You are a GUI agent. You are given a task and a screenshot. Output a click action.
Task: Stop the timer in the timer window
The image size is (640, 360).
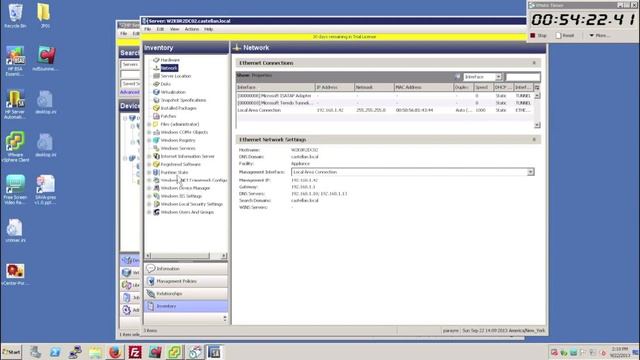538,36
